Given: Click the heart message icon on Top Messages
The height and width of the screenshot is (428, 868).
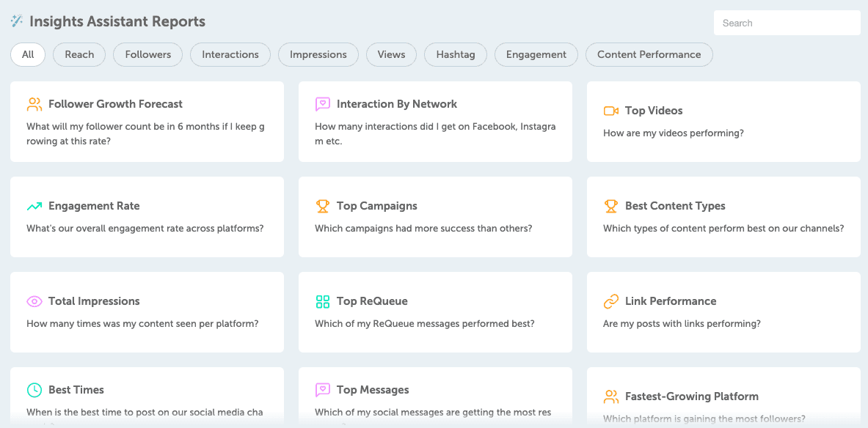Looking at the screenshot, I should (x=323, y=390).
